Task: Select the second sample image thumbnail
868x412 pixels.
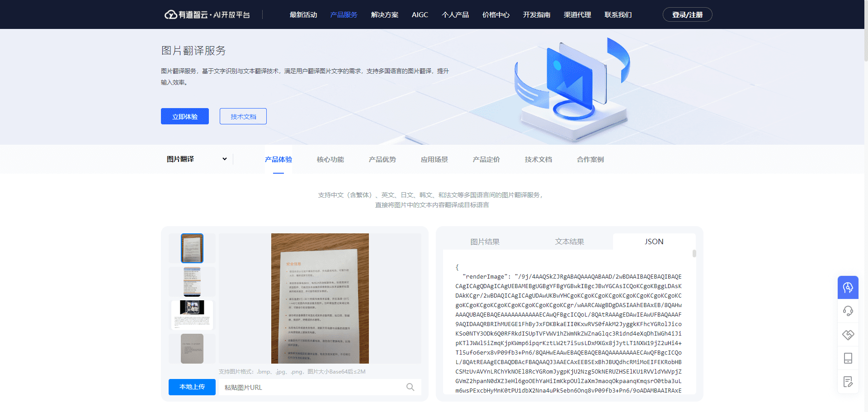Action: tap(192, 282)
